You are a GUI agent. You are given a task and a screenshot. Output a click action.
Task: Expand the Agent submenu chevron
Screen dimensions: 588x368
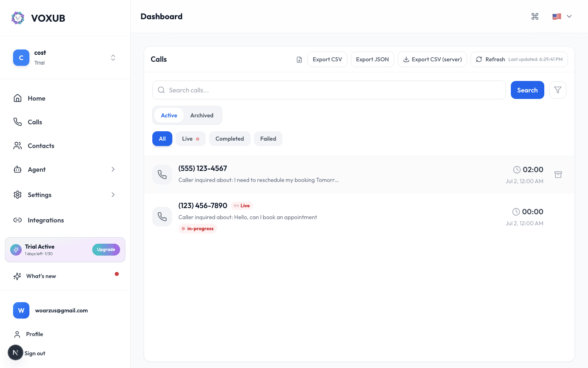(x=113, y=169)
